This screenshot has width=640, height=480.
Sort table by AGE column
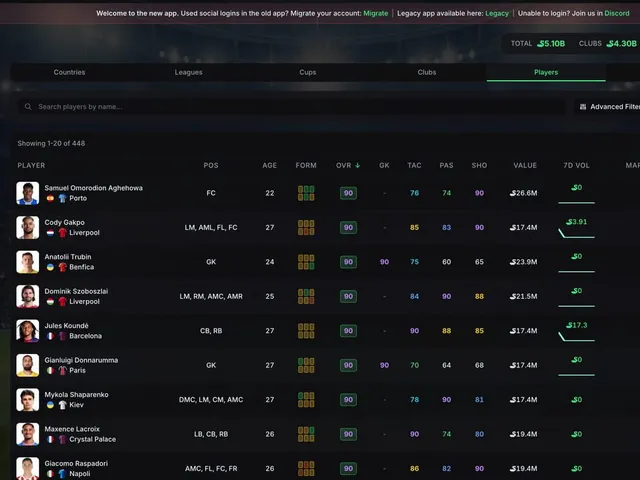pos(269,165)
